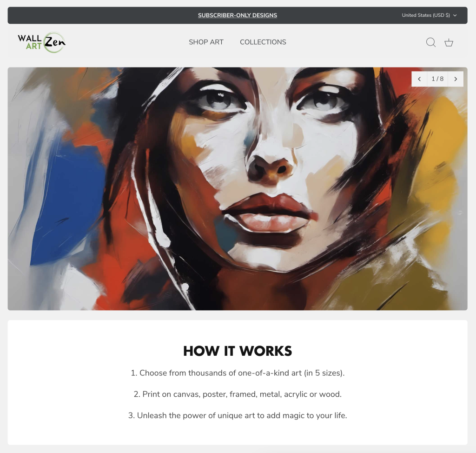Follow the SUBSCRIBER-ONLY DESIGNS link
The height and width of the screenshot is (453, 476).
(238, 15)
